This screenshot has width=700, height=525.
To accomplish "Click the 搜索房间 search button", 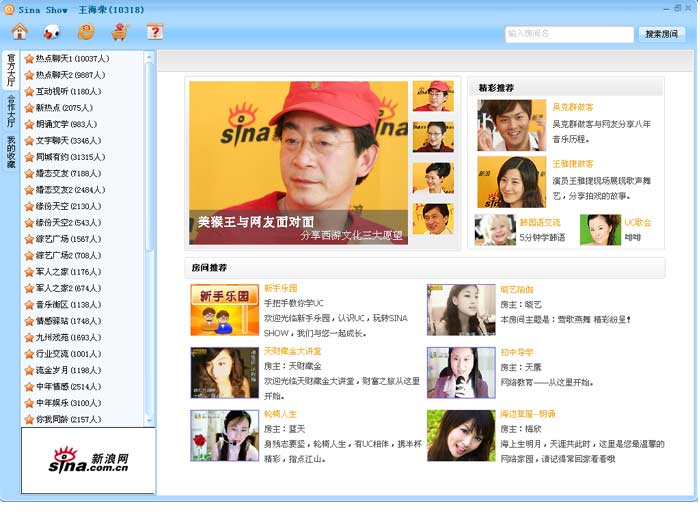I will tap(662, 34).
